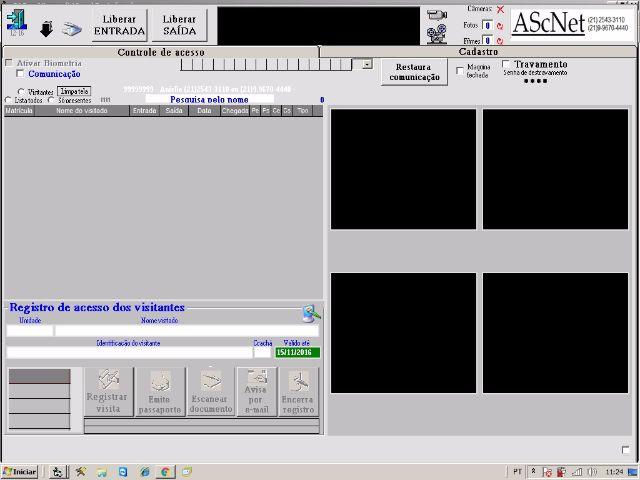Screen dimensions: 640x480
Task: Click the Crachá input field
Action: [x=262, y=352]
